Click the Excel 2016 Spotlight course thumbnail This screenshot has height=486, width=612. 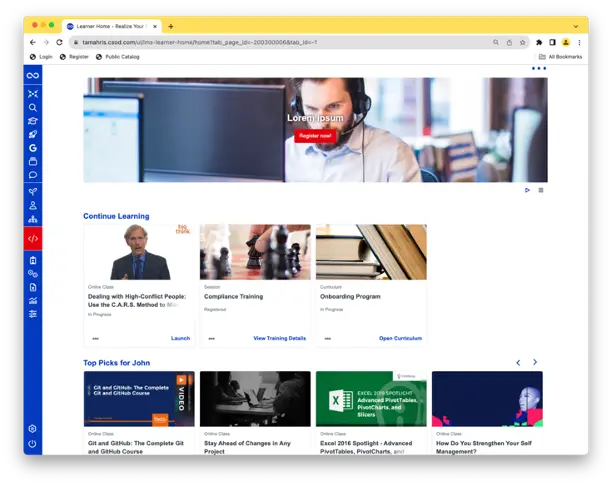point(371,399)
